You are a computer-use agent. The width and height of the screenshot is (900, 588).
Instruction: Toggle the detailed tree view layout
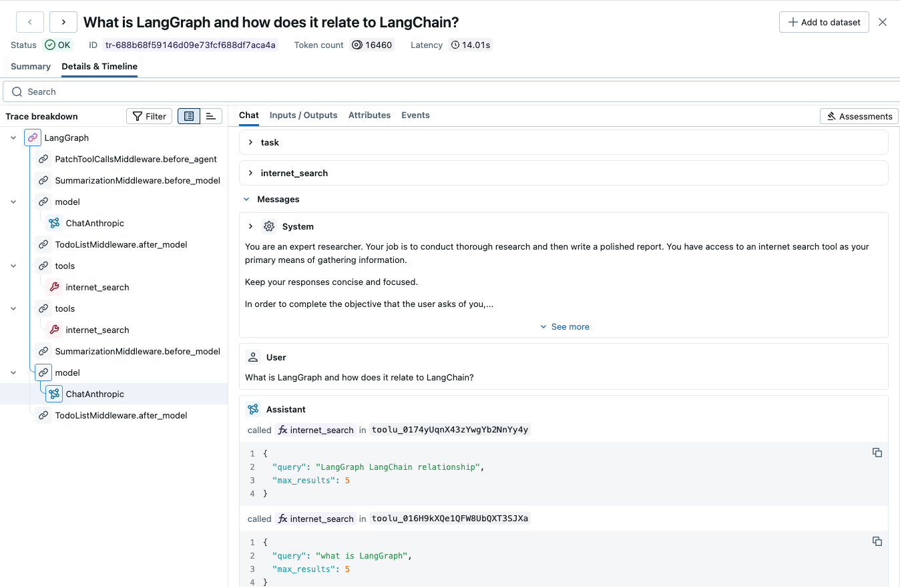188,115
